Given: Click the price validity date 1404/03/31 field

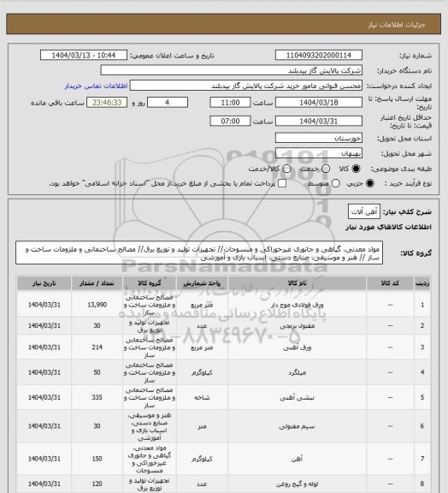Looking at the screenshot, I should click(x=319, y=121).
